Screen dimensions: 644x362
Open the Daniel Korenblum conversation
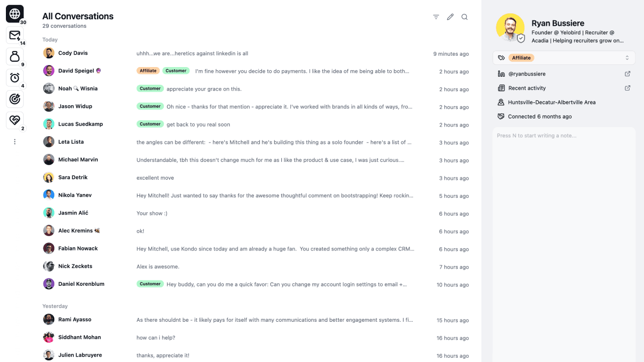(x=215, y=284)
